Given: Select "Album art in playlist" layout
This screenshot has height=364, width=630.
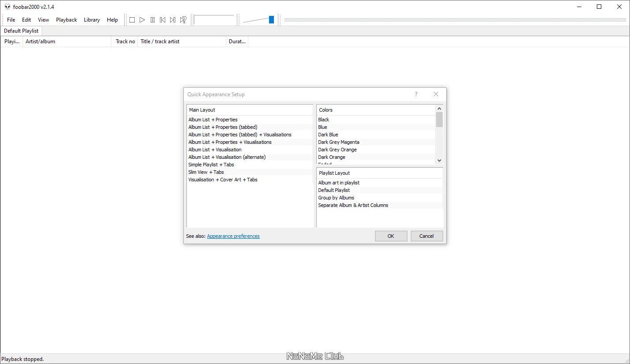Looking at the screenshot, I should (x=380, y=183).
